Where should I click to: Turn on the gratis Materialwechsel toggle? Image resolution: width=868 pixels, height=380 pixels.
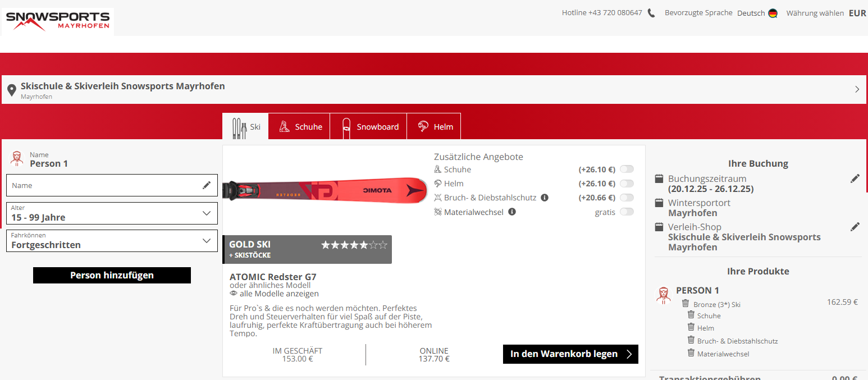[627, 212]
